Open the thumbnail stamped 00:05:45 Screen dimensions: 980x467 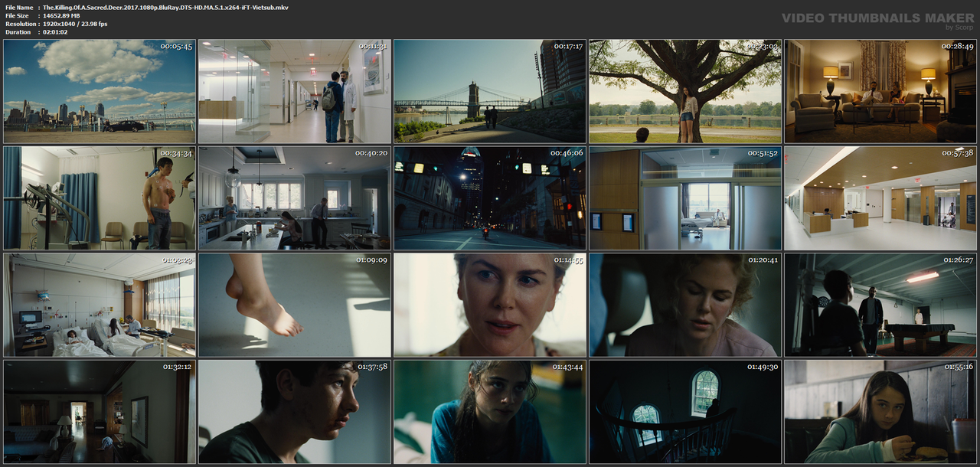click(100, 92)
